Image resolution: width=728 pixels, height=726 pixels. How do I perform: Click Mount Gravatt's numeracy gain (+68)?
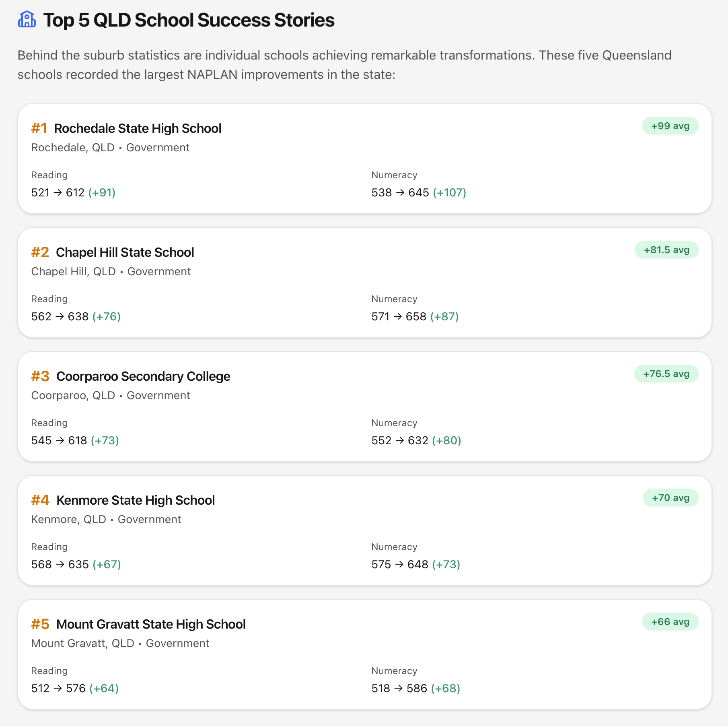tap(445, 689)
